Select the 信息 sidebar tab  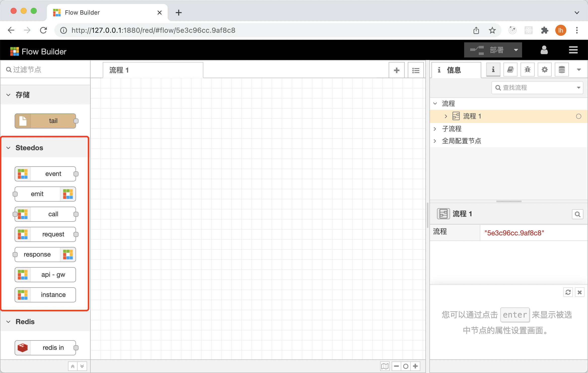(456, 70)
